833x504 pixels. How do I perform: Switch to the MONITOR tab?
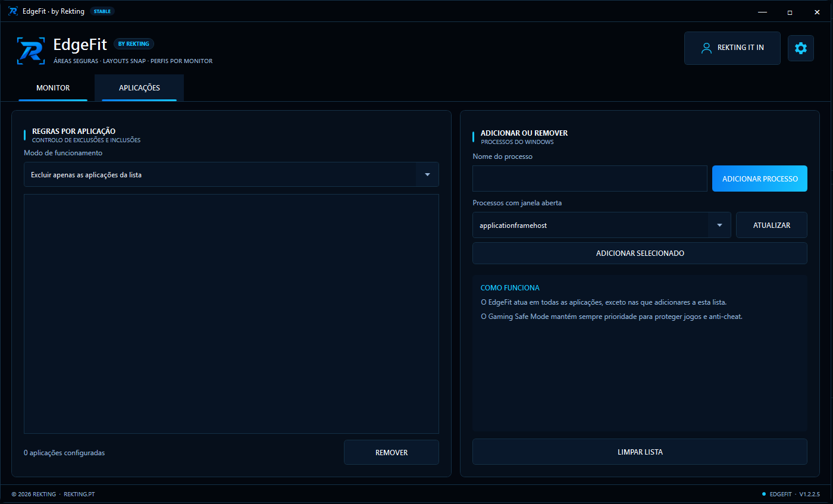coord(53,88)
